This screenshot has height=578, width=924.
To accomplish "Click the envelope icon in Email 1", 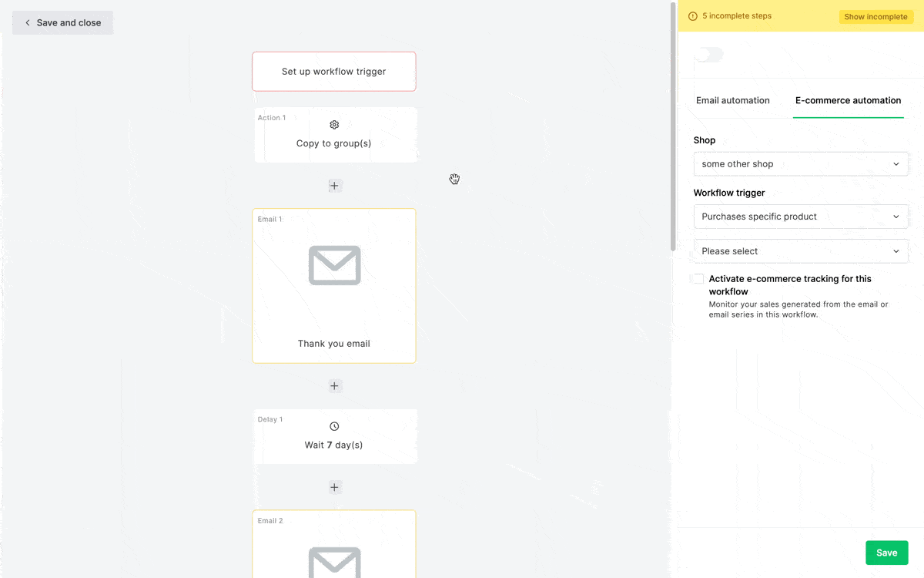I will 334,265.
